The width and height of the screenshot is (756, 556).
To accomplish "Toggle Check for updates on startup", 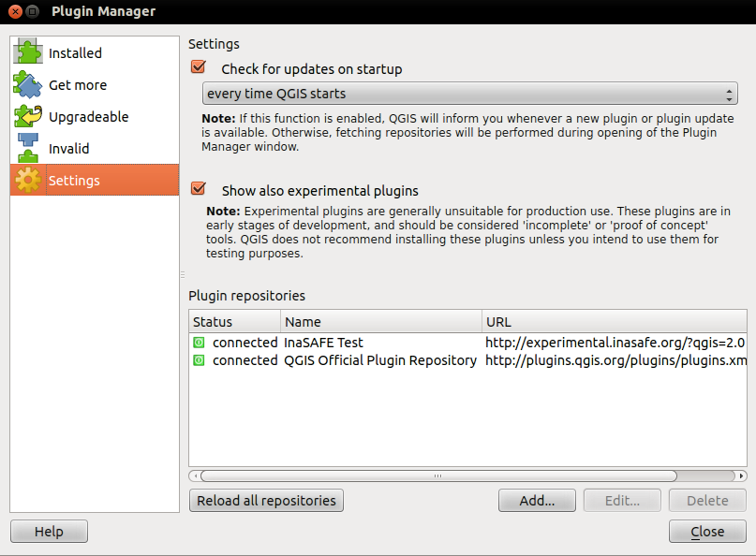I will (x=199, y=67).
